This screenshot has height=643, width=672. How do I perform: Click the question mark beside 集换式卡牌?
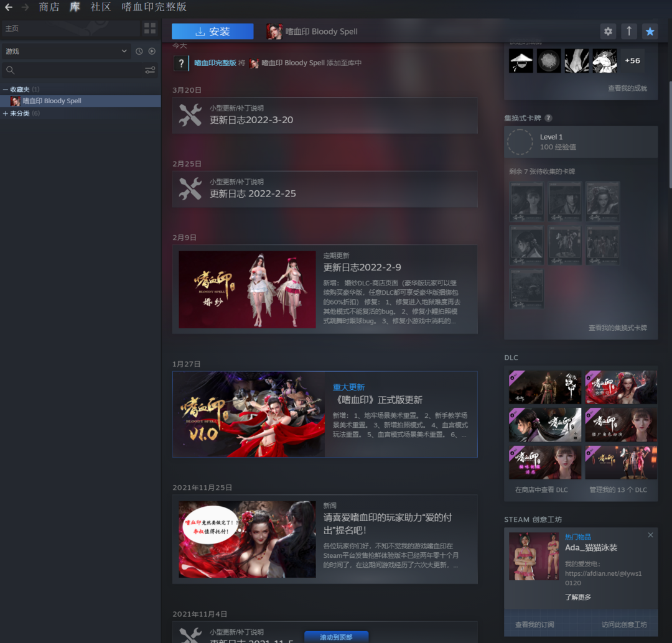(548, 118)
